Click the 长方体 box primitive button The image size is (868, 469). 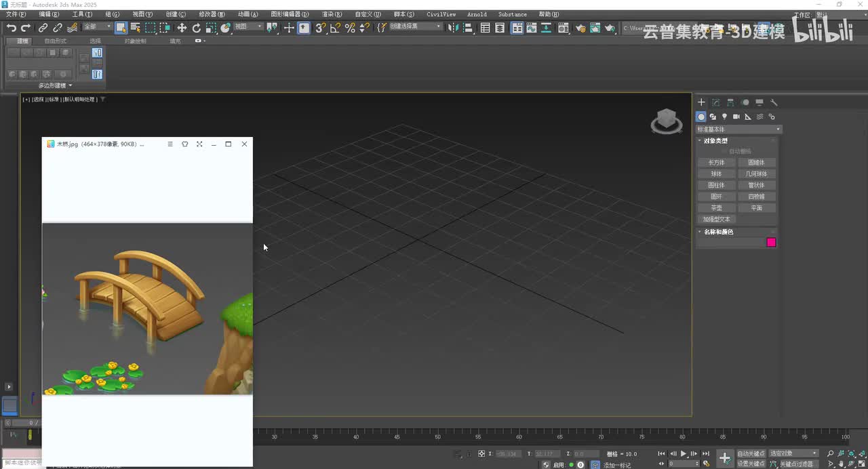click(x=716, y=163)
